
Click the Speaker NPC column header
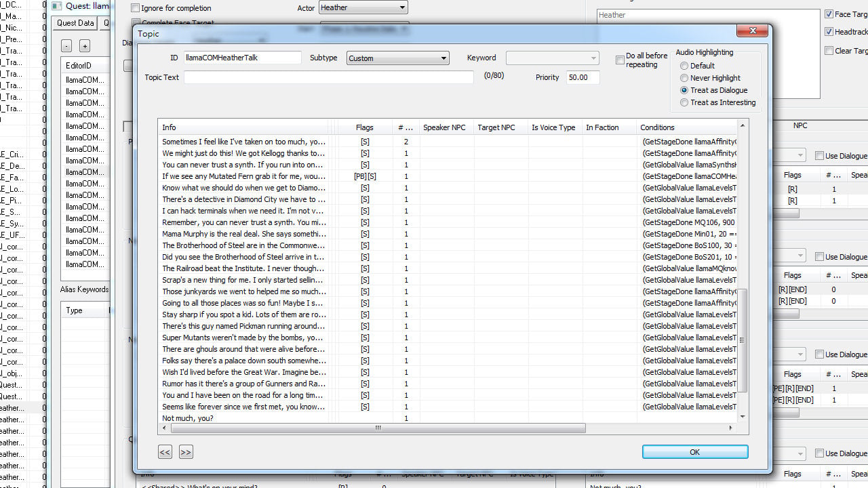click(x=446, y=127)
